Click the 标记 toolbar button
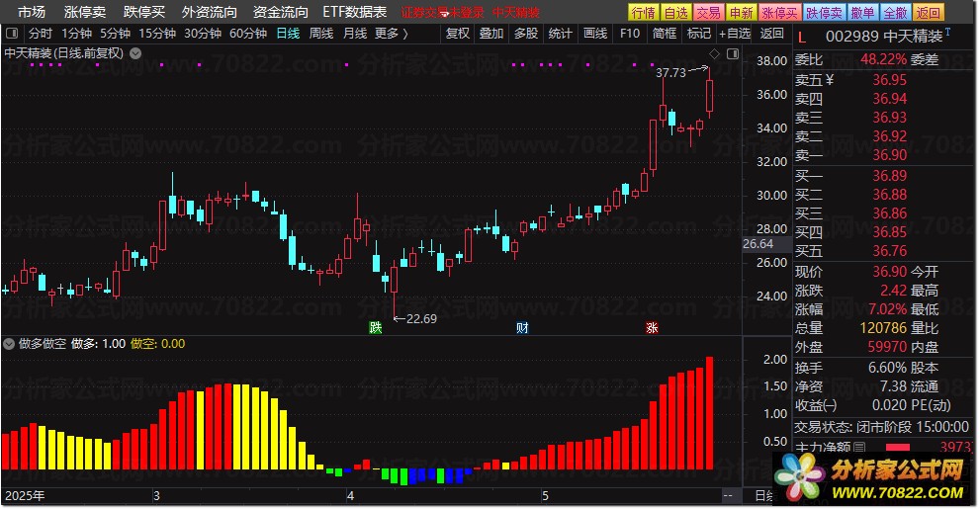Image resolution: width=980 pixels, height=509 pixels. click(698, 33)
